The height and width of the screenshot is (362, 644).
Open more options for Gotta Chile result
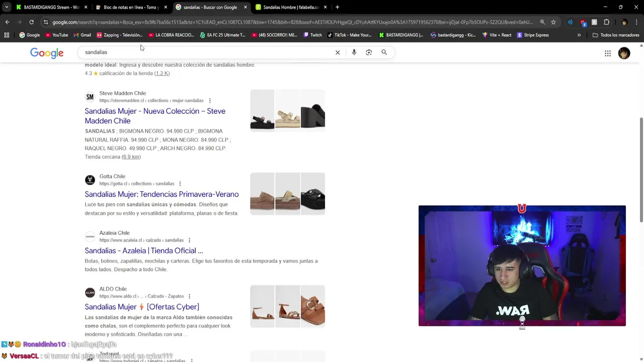tap(180, 184)
